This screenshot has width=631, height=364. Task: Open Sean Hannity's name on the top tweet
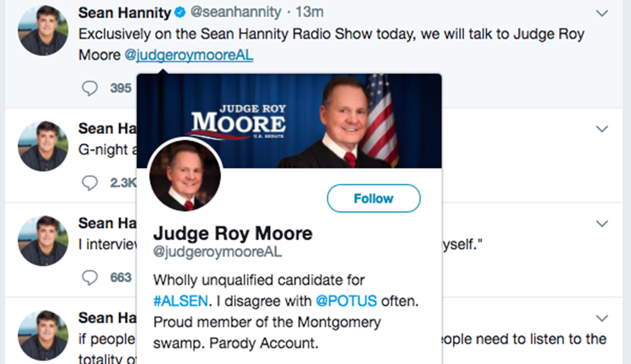(125, 13)
